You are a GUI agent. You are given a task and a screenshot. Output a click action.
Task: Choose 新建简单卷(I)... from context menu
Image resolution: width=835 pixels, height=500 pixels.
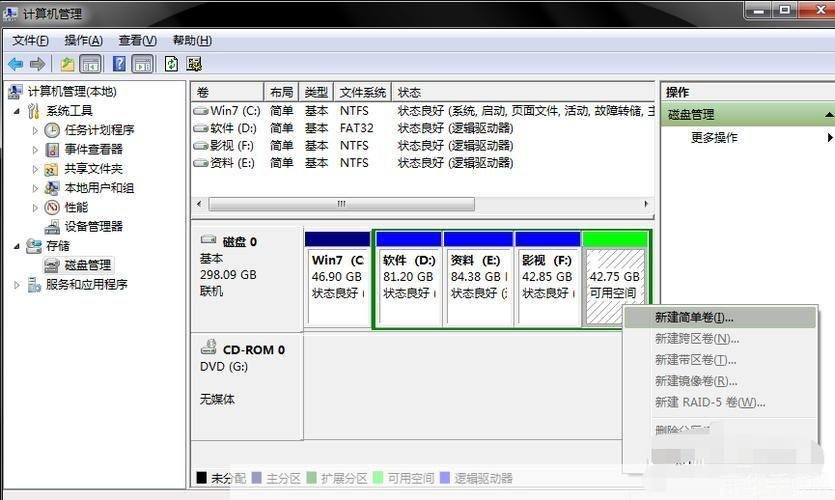[x=719, y=318]
